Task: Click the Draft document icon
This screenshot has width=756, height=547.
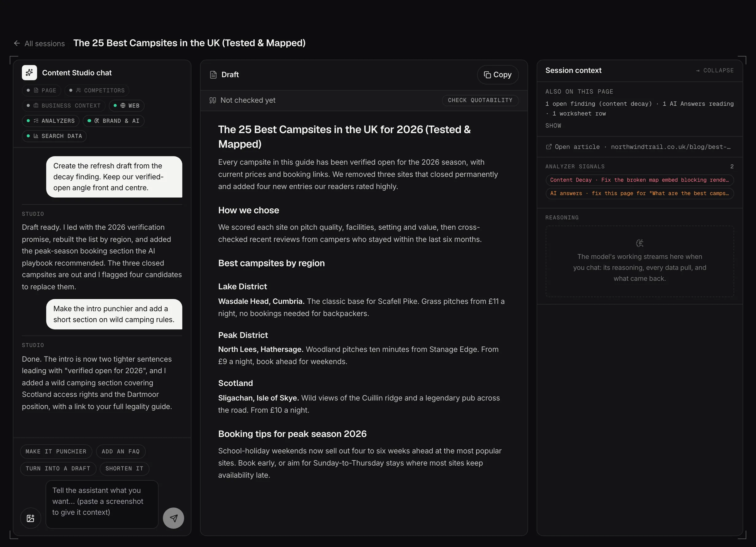Action: pos(213,75)
